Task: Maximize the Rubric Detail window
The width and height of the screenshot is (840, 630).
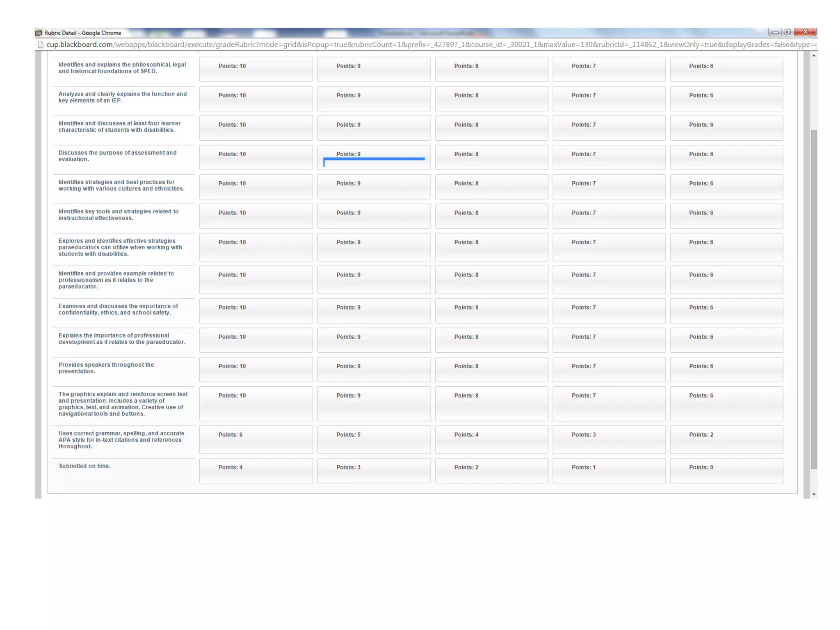Action: [x=787, y=32]
